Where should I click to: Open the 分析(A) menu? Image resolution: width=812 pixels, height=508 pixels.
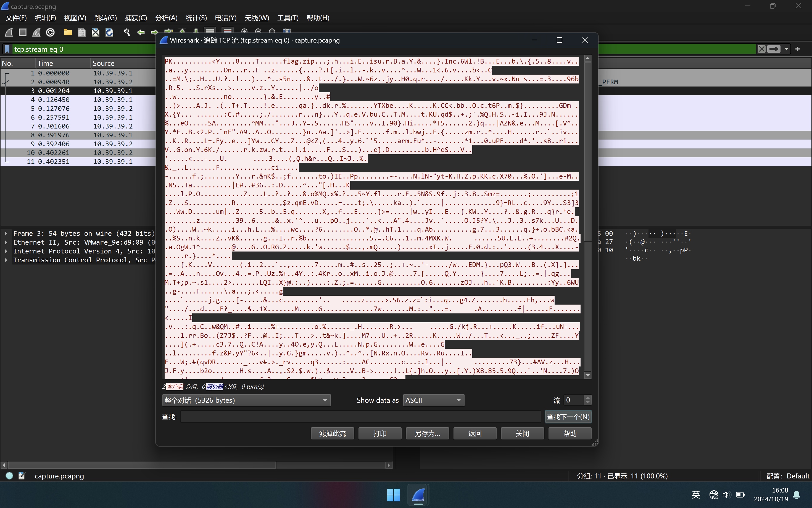(x=166, y=18)
